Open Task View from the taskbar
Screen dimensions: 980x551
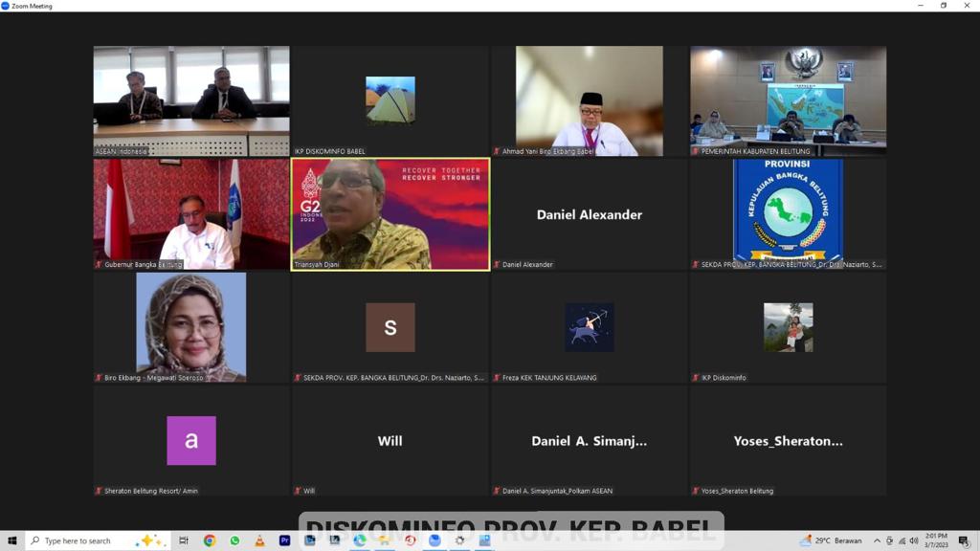(x=184, y=540)
